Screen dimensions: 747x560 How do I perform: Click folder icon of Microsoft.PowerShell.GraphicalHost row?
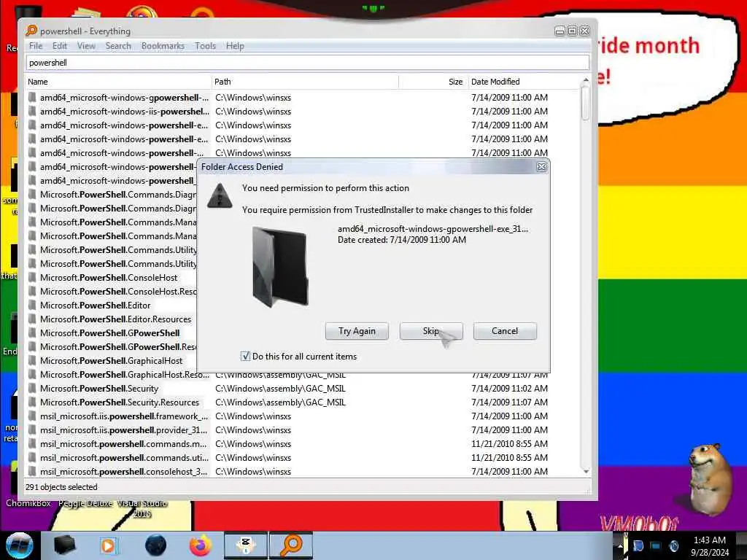[x=32, y=360]
